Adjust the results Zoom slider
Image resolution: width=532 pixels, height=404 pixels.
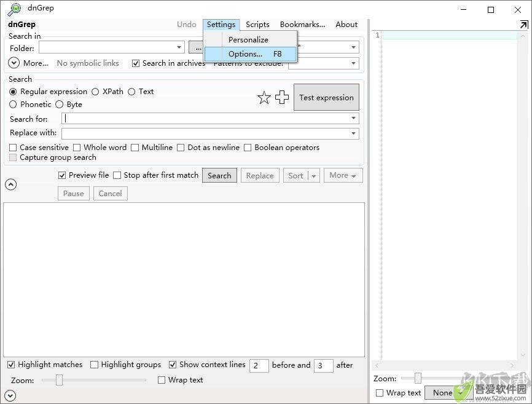60,380
